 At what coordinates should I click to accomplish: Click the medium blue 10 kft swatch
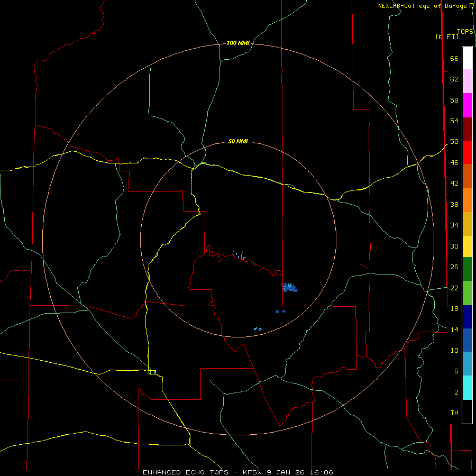click(x=467, y=340)
